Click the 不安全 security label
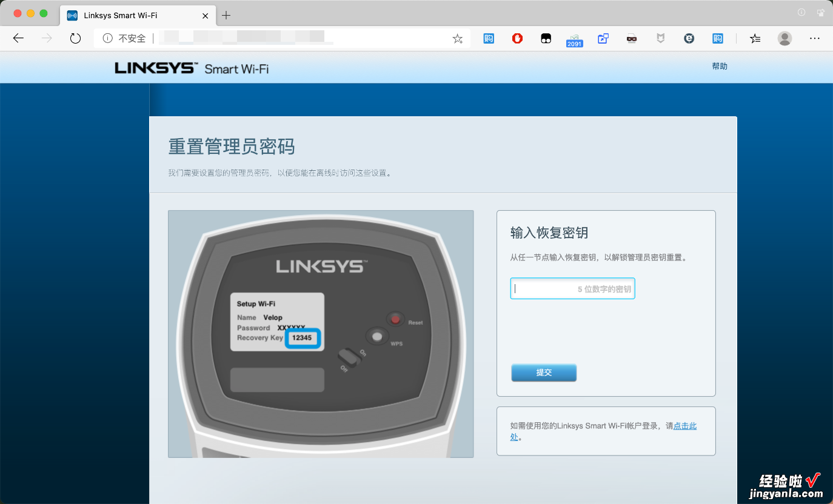 coord(132,38)
